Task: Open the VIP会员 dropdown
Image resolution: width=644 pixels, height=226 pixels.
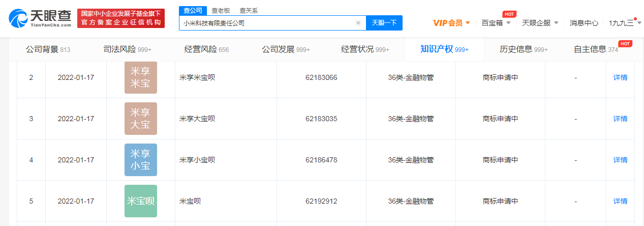Action: click(451, 23)
